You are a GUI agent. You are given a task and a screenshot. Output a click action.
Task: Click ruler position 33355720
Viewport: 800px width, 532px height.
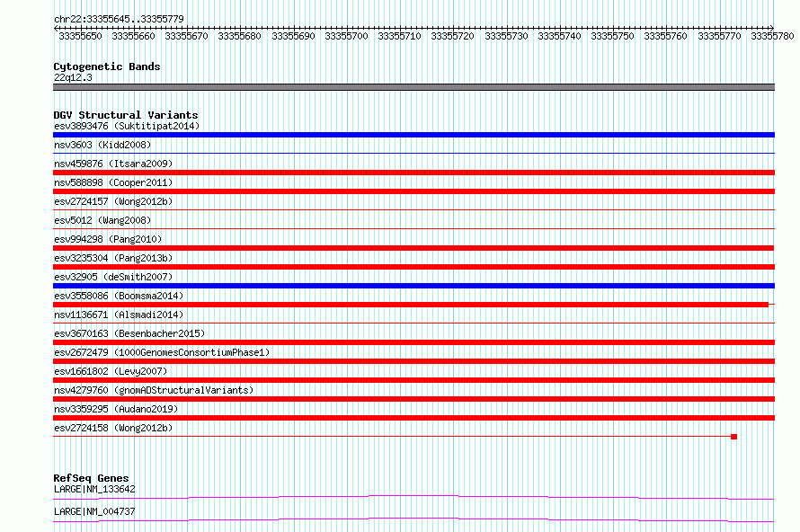click(452, 36)
